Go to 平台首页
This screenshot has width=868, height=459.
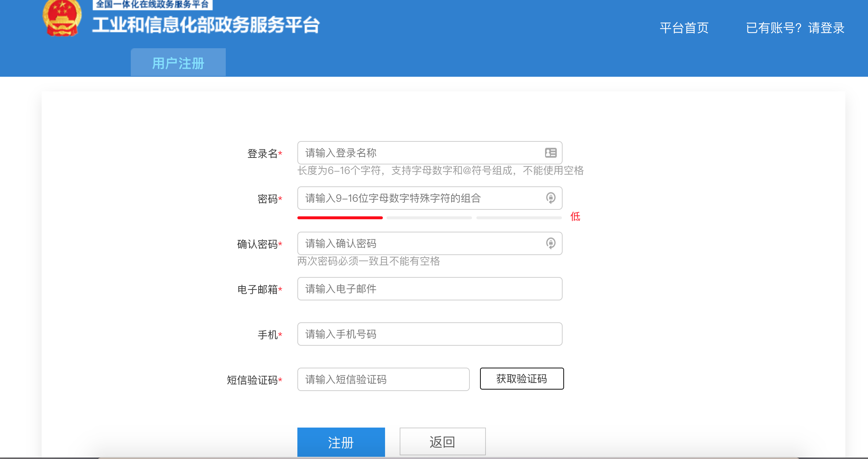pyautogui.click(x=684, y=28)
